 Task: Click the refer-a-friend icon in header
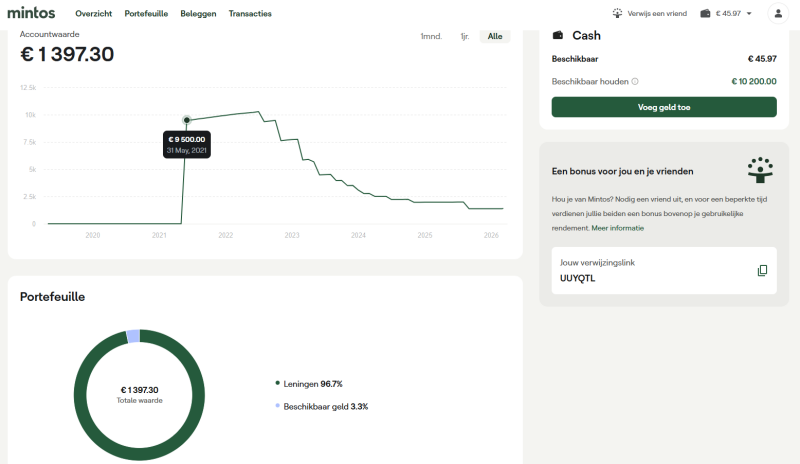pos(617,14)
